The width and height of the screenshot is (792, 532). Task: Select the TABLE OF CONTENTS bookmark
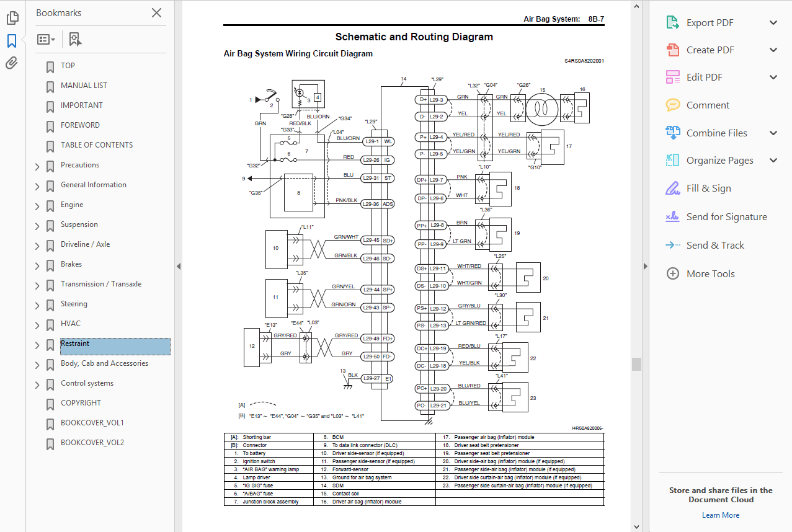[97, 145]
